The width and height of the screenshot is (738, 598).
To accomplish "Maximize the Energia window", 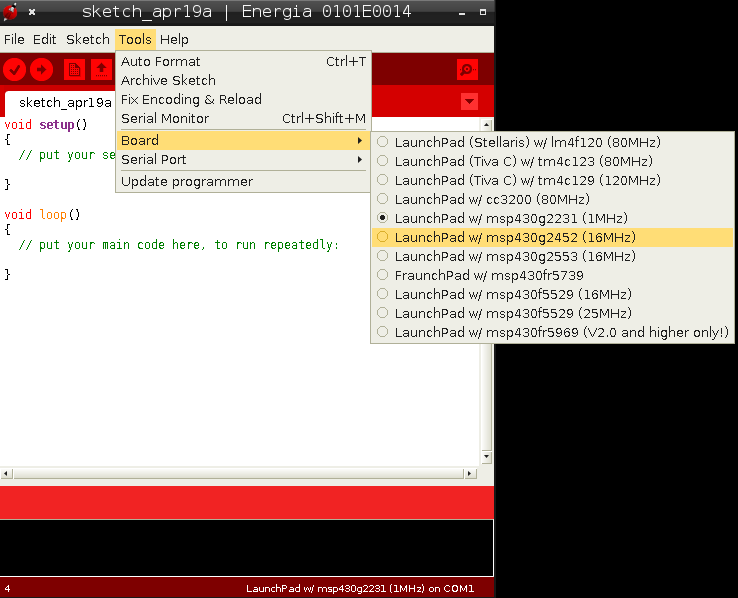I will click(x=483, y=12).
